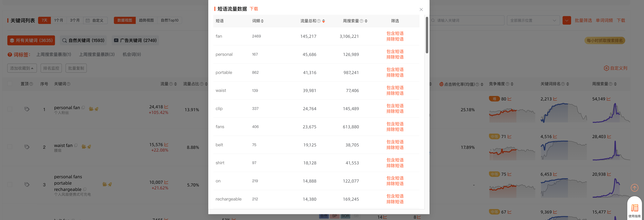644x220 pixels.
Task: Click the 每小时抓取搜索排名 badge
Action: click(x=605, y=40)
